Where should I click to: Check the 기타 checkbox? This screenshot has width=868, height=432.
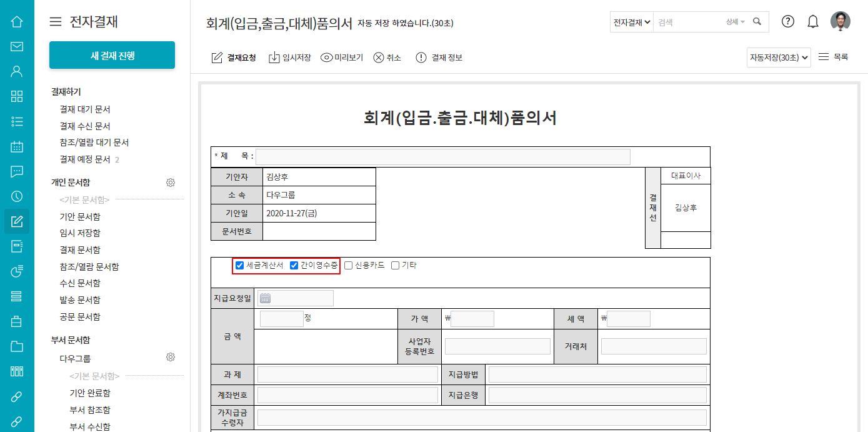coord(395,266)
